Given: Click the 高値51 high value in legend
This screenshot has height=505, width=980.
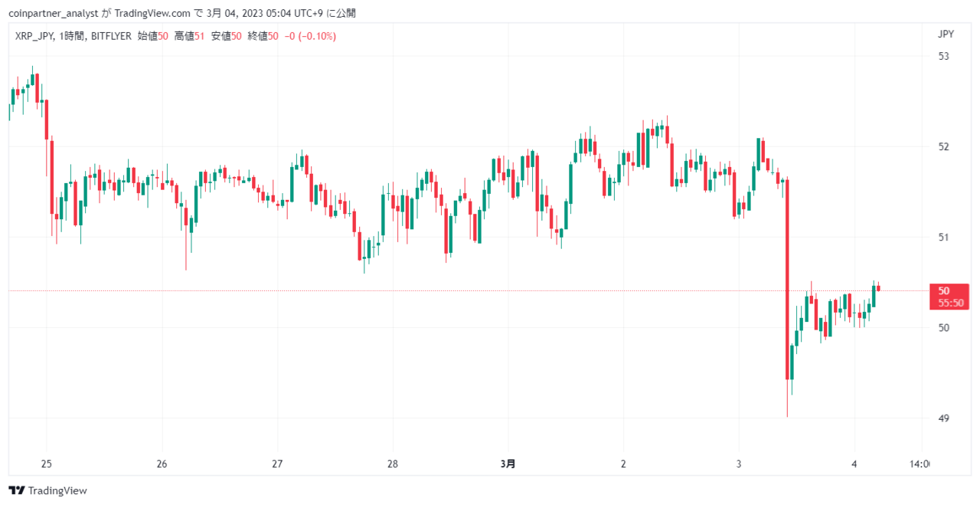Looking at the screenshot, I should (189, 36).
